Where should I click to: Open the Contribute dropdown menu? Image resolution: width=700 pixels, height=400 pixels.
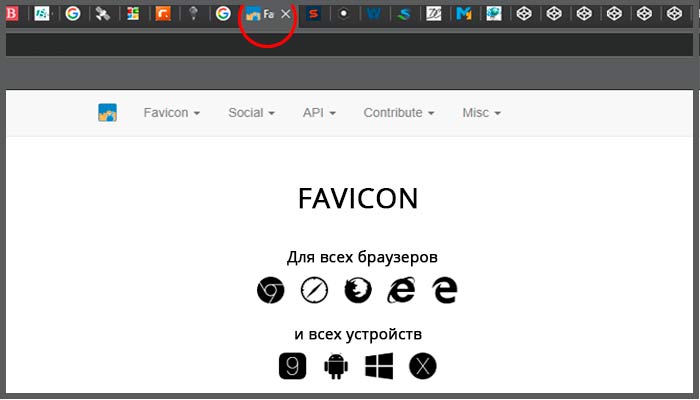click(x=399, y=113)
